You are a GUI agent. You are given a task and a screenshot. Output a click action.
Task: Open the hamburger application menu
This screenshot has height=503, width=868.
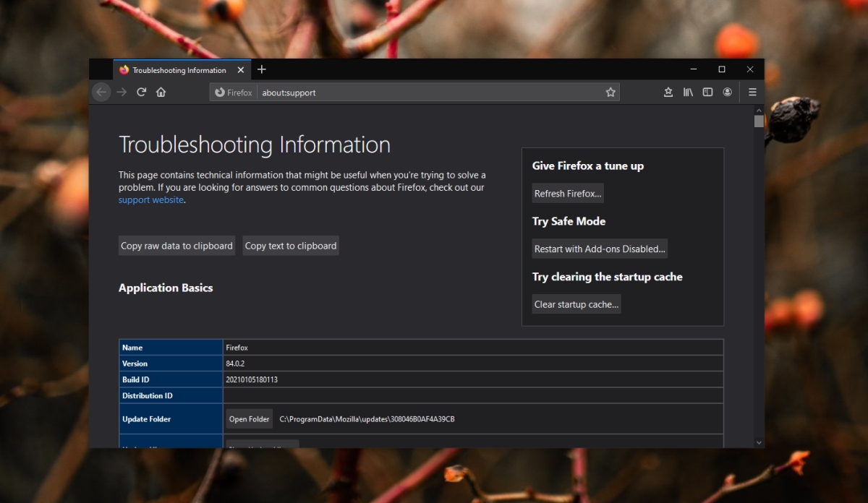pos(752,93)
